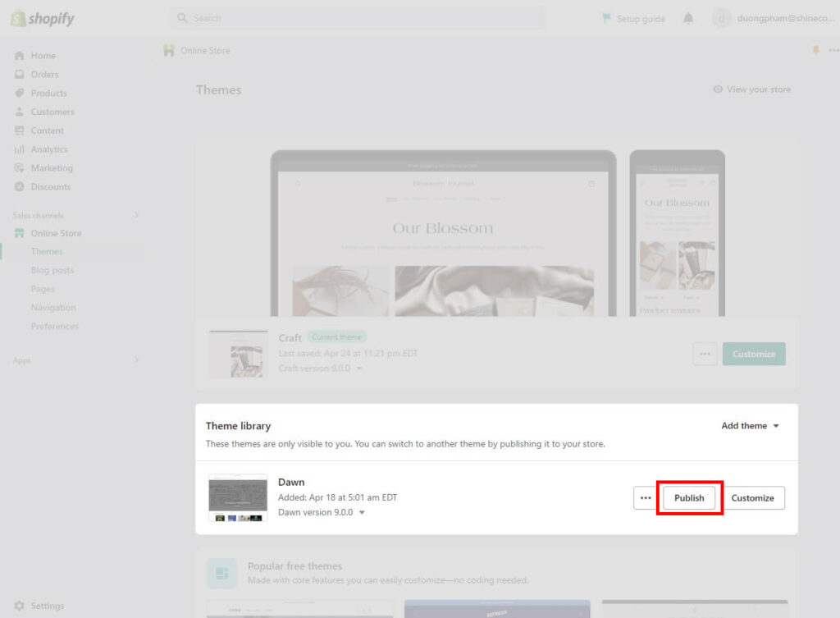Click the Orders sidebar icon
The width and height of the screenshot is (840, 618).
click(x=20, y=75)
